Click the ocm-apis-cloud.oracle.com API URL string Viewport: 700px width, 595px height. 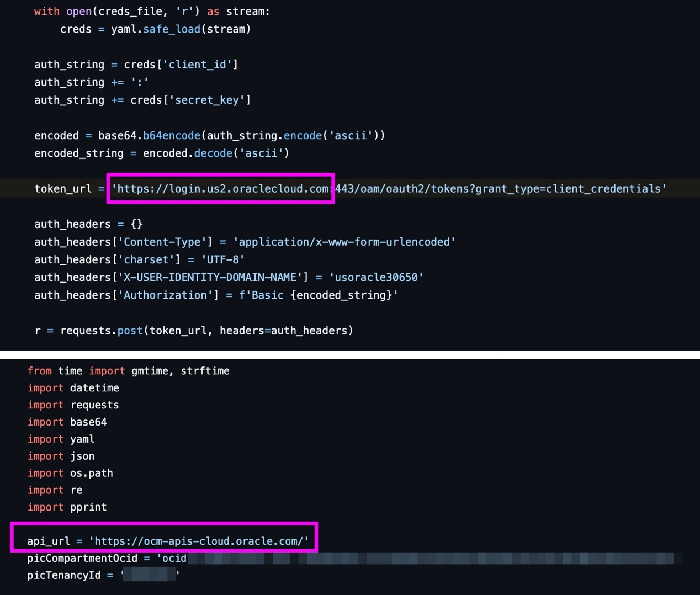pyautogui.click(x=199, y=541)
